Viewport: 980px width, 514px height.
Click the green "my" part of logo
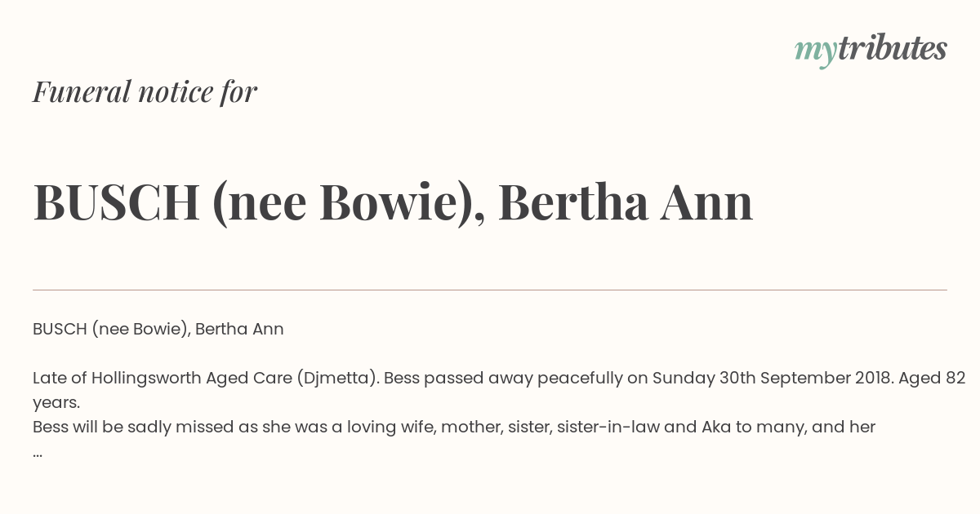(815, 53)
